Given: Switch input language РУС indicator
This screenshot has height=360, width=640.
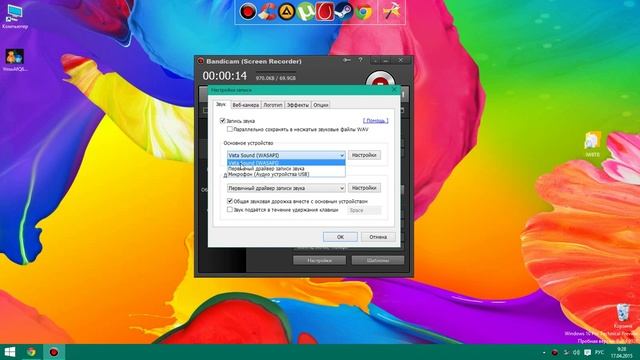Looking at the screenshot, I should (599, 352).
